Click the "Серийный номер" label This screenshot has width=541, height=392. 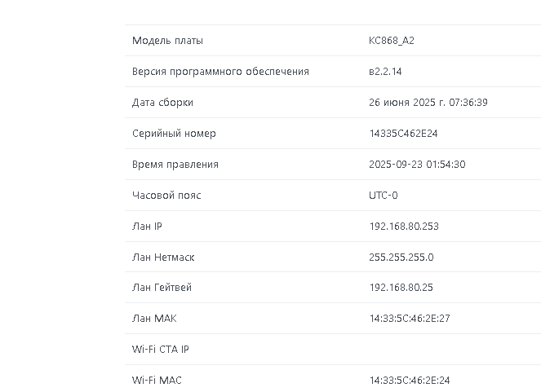coord(174,134)
